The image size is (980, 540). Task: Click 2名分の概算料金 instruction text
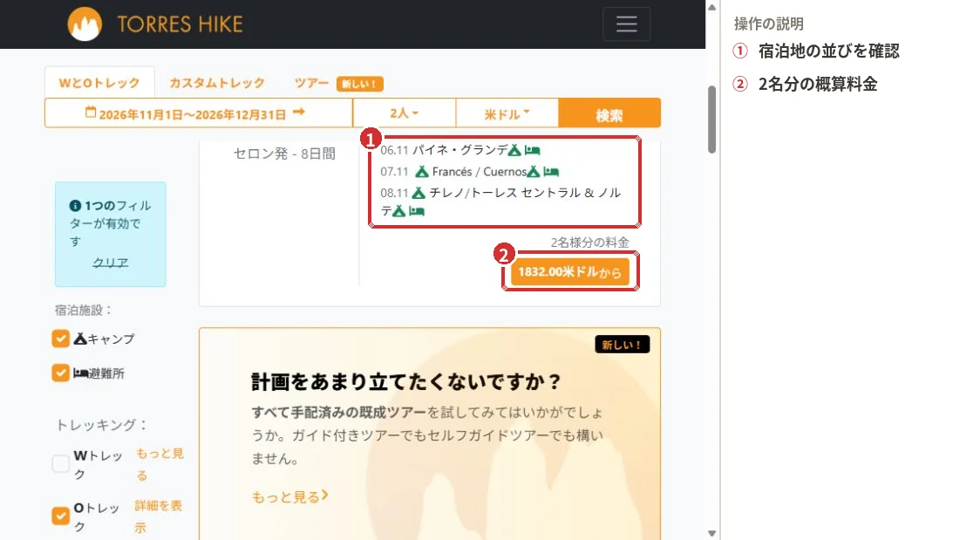(x=818, y=84)
